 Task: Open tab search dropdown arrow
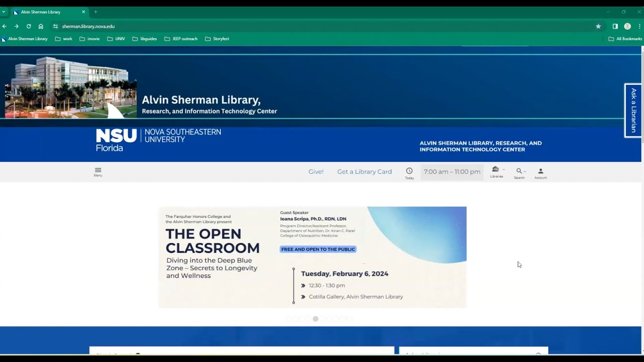[4, 12]
